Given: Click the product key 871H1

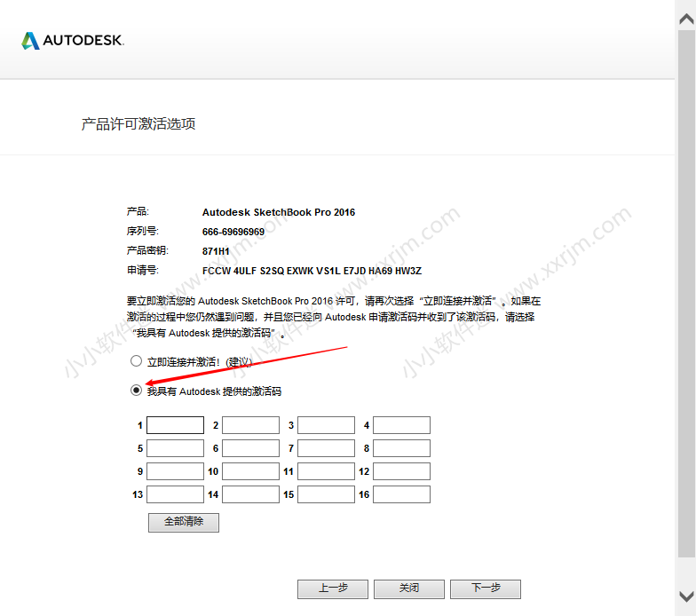Looking at the screenshot, I should click(x=216, y=251).
